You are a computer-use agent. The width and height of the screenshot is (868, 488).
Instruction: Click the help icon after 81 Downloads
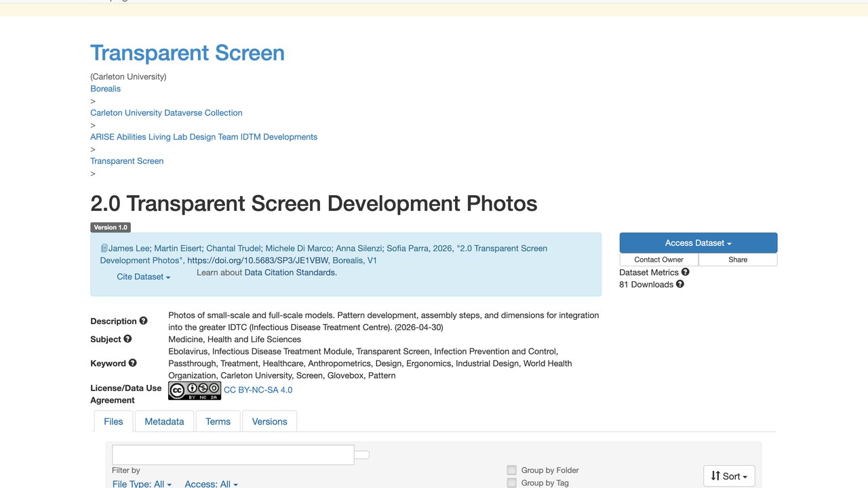click(x=679, y=284)
